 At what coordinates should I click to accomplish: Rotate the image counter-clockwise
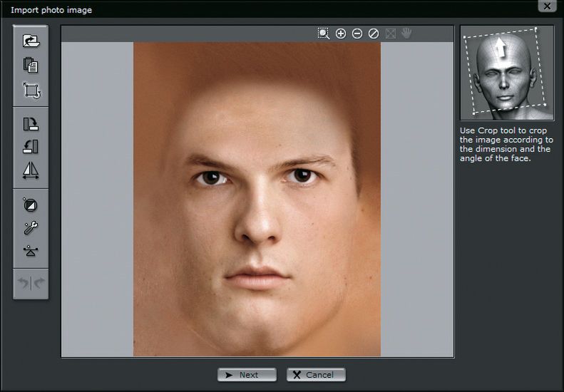31,147
